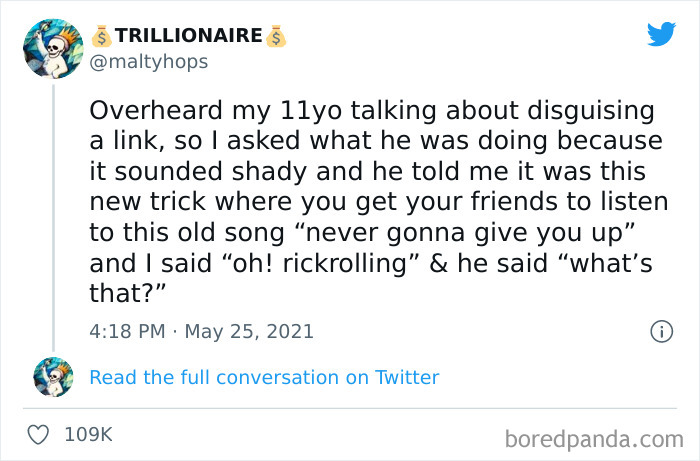Open the @maltyhops handle link
700x461 pixels.
(x=149, y=62)
